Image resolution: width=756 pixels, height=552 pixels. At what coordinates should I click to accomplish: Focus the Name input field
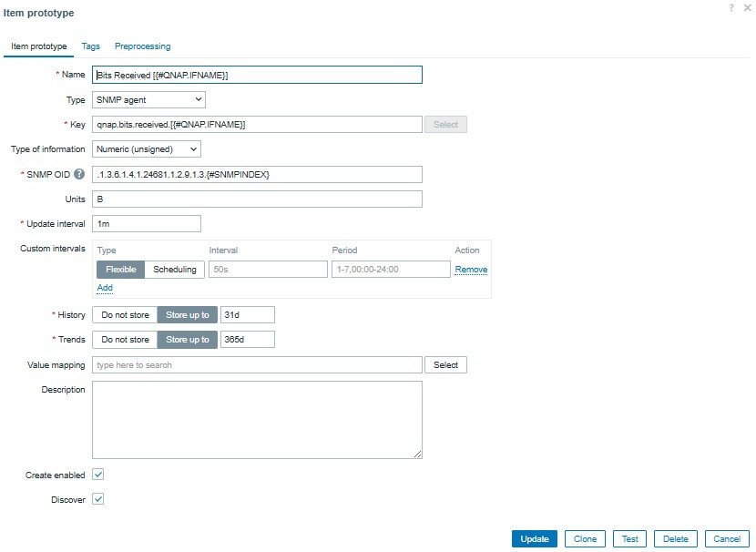tap(257, 75)
